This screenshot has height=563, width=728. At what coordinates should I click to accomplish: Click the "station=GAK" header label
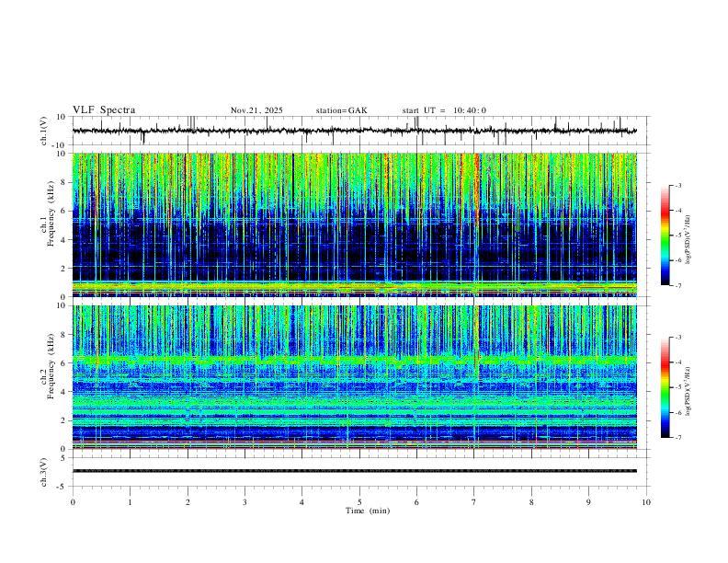341,110
